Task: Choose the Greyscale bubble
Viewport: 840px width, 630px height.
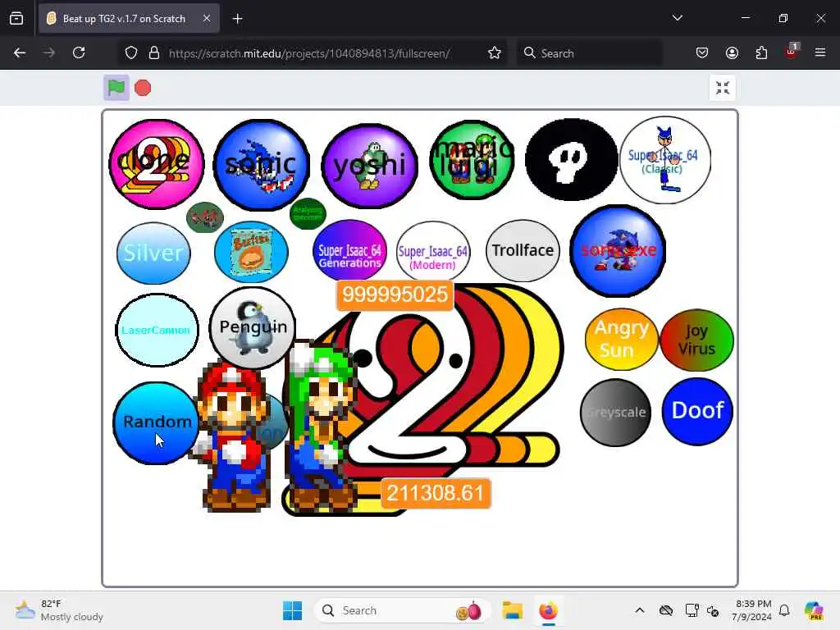Action: [616, 413]
